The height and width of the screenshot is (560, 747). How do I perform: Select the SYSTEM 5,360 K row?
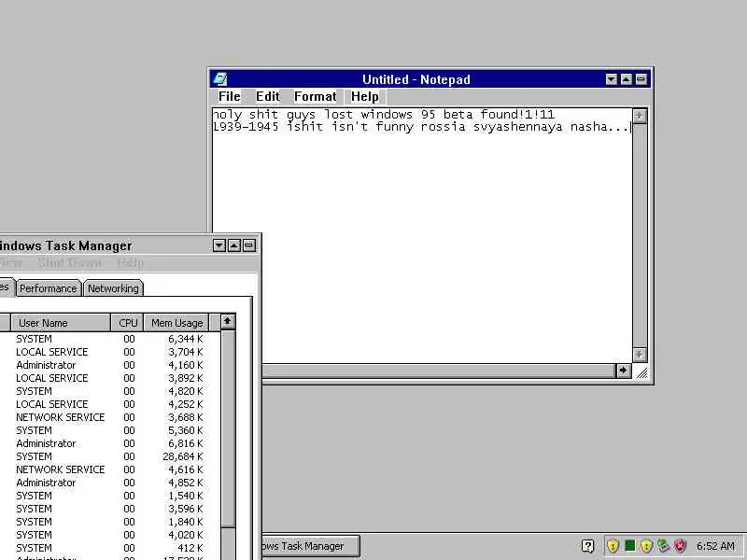[110, 430]
